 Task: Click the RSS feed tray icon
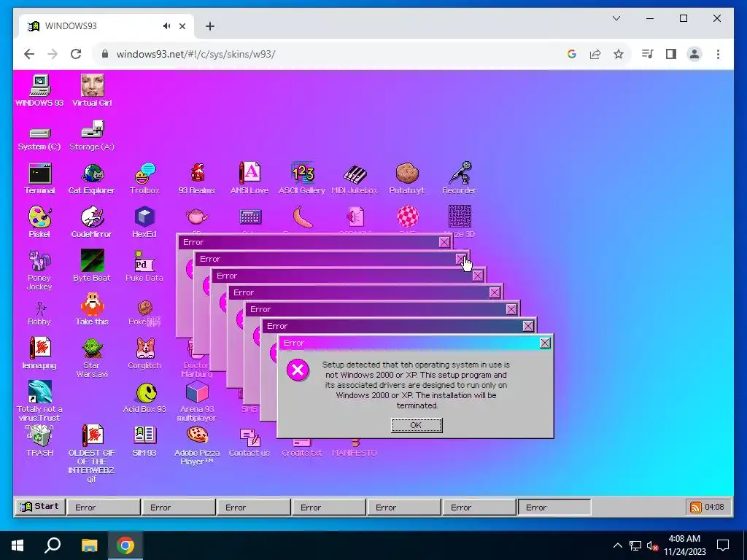click(695, 507)
